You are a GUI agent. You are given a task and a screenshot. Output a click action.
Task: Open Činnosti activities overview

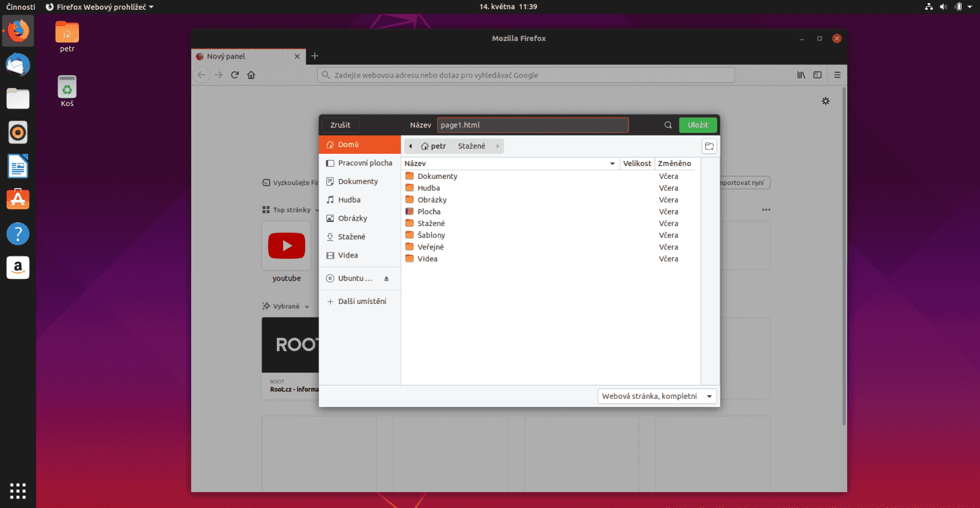21,7
